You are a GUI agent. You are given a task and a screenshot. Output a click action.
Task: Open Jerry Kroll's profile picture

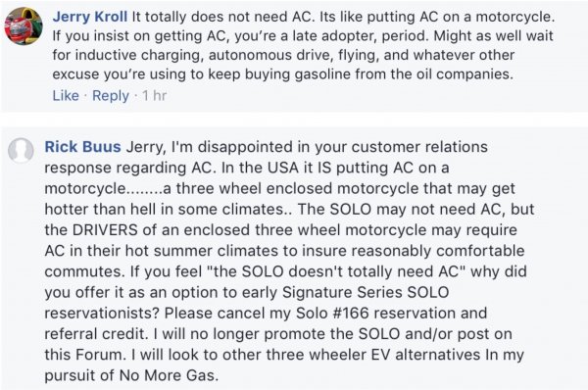click(24, 26)
